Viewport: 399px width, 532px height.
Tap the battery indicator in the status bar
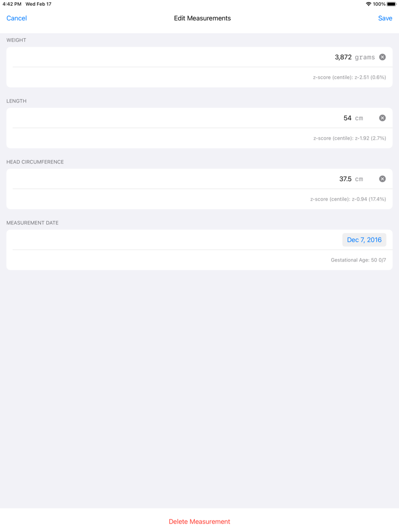(x=390, y=3)
